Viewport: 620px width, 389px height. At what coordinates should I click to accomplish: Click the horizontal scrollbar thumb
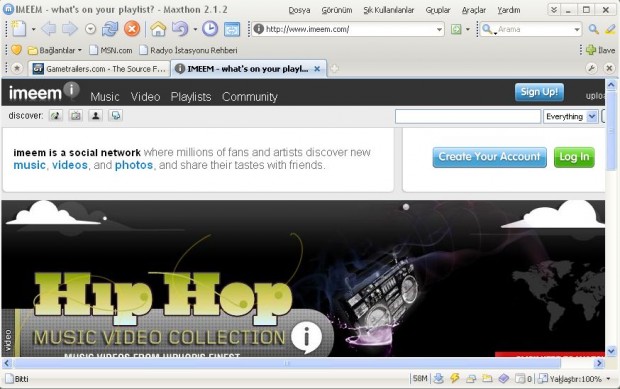[x=287, y=363]
